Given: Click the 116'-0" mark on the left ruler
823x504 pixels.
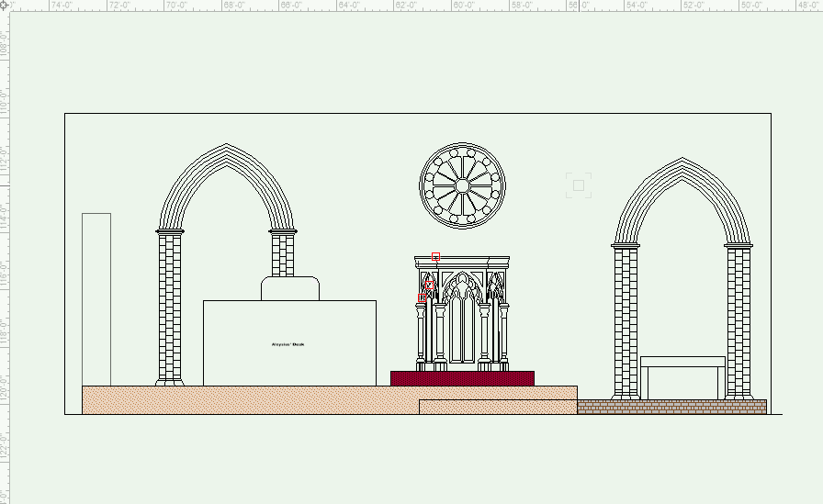Looking at the screenshot, I should coord(5,273).
